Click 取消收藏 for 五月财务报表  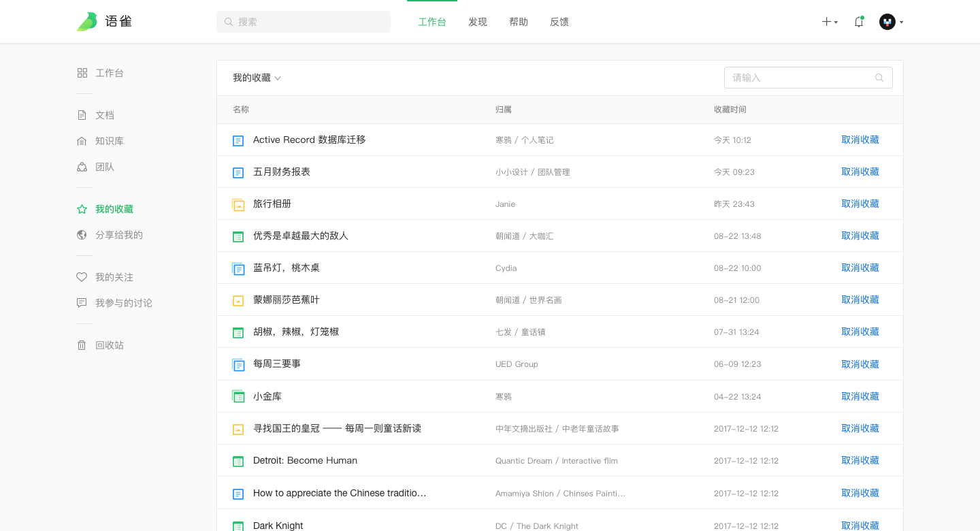[860, 172]
